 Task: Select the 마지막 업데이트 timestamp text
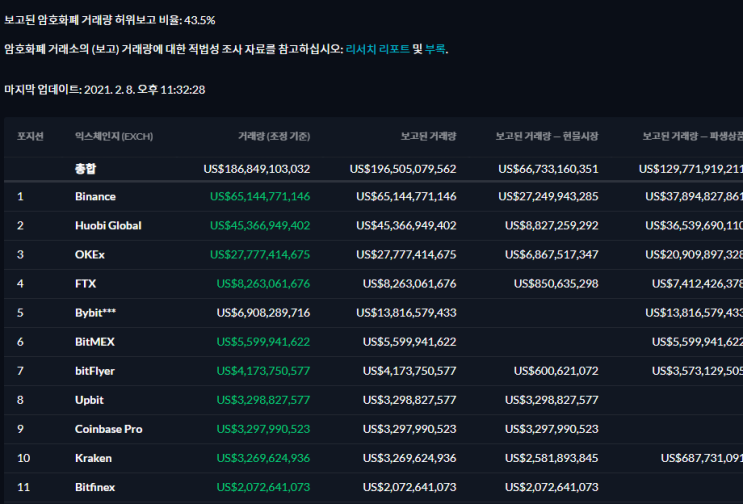105,90
